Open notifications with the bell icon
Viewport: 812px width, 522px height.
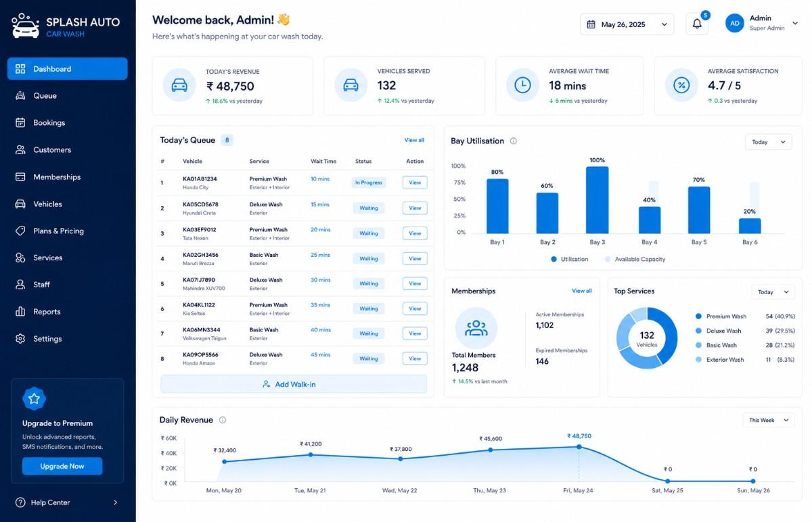click(697, 24)
